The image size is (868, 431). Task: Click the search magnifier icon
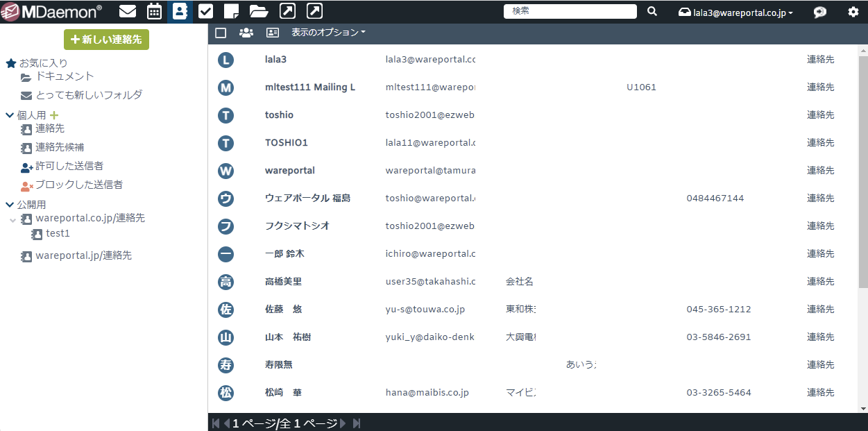[x=652, y=11]
